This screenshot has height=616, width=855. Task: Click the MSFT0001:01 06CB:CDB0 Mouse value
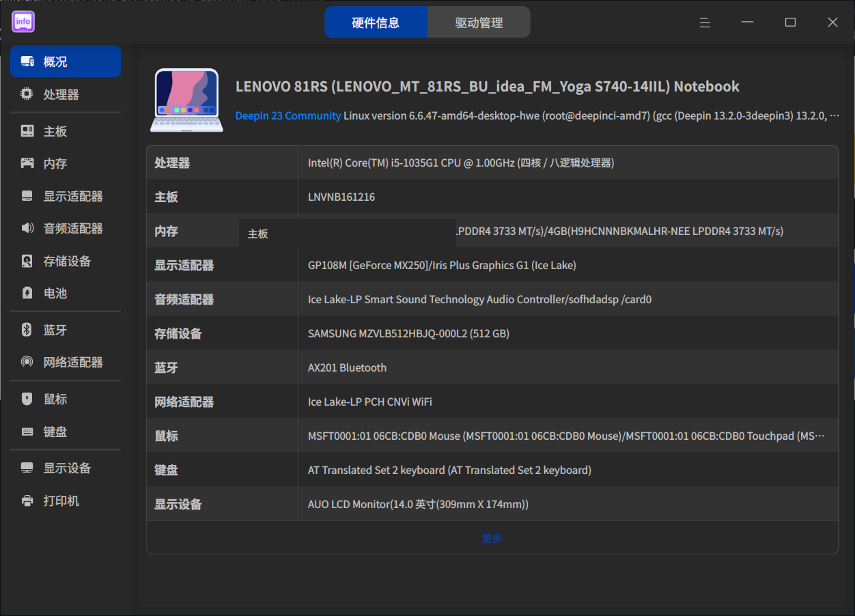tap(566, 436)
